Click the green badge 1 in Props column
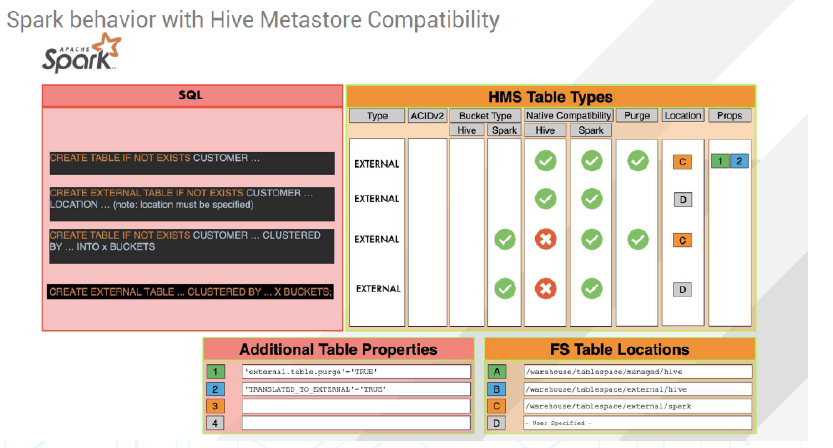This screenshot has width=833, height=448. (720, 161)
